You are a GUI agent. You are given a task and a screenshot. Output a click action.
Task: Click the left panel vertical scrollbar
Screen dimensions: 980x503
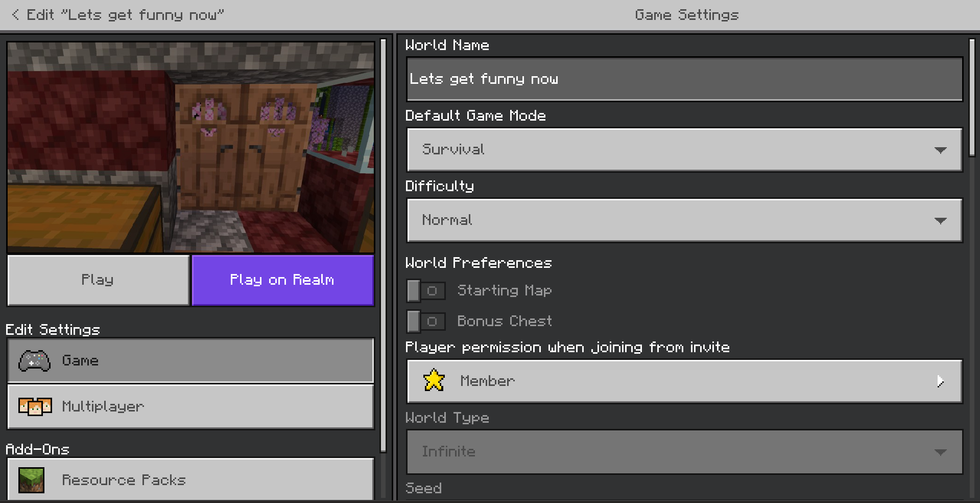[384, 246]
